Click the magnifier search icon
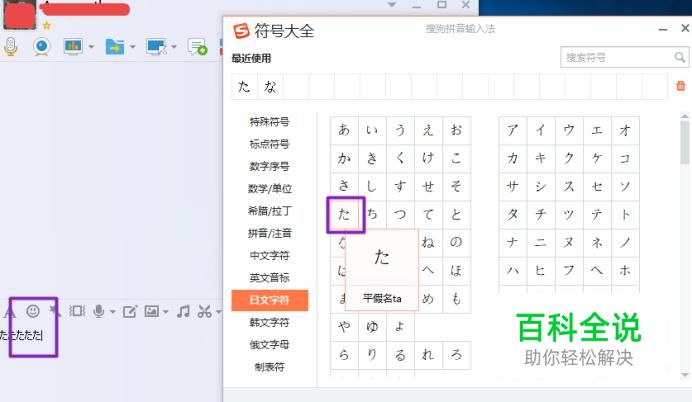Image resolution: width=692 pixels, height=402 pixels. 680,57
